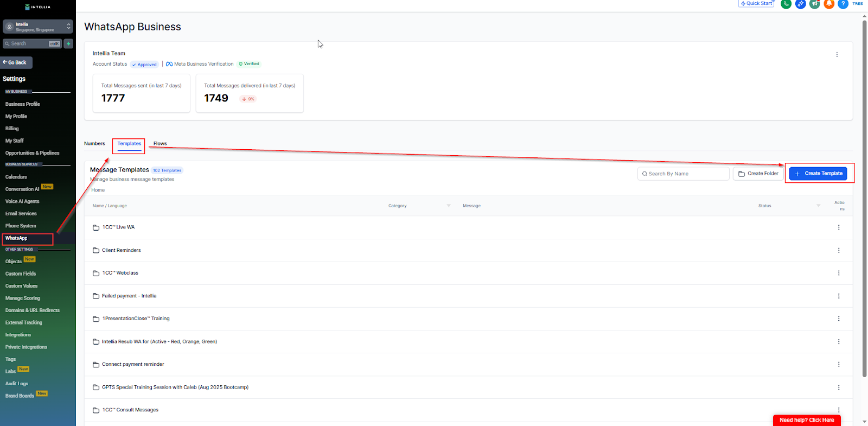
Task: Open My Staff settings
Action: pyautogui.click(x=15, y=141)
